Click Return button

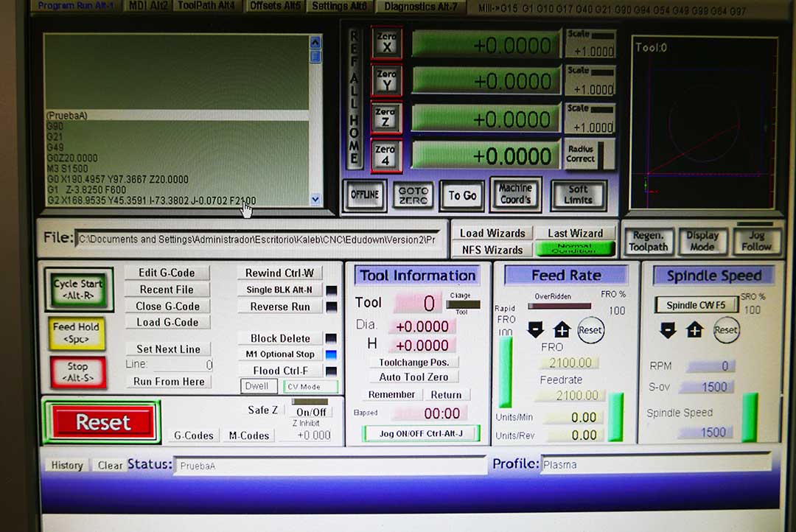pyautogui.click(x=446, y=394)
